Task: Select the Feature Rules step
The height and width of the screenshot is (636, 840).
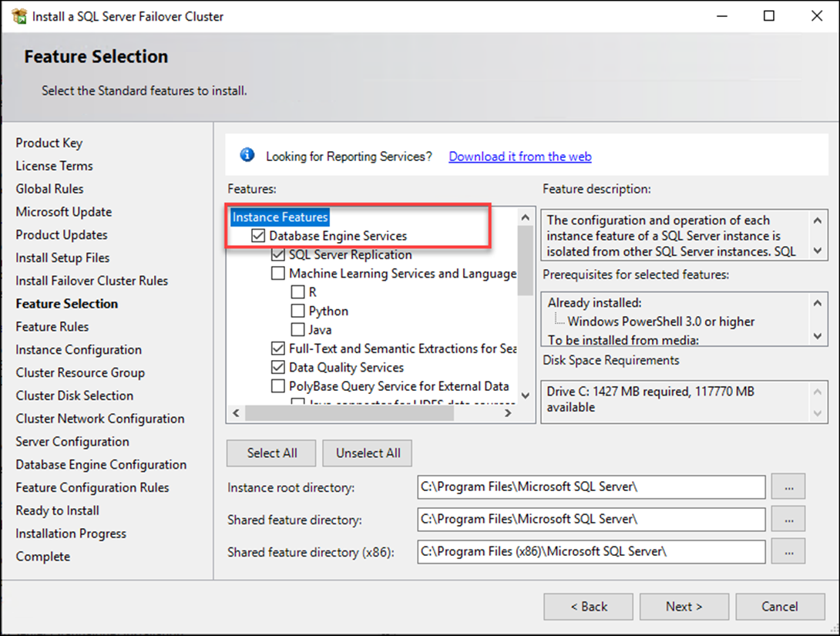Action: [x=52, y=327]
